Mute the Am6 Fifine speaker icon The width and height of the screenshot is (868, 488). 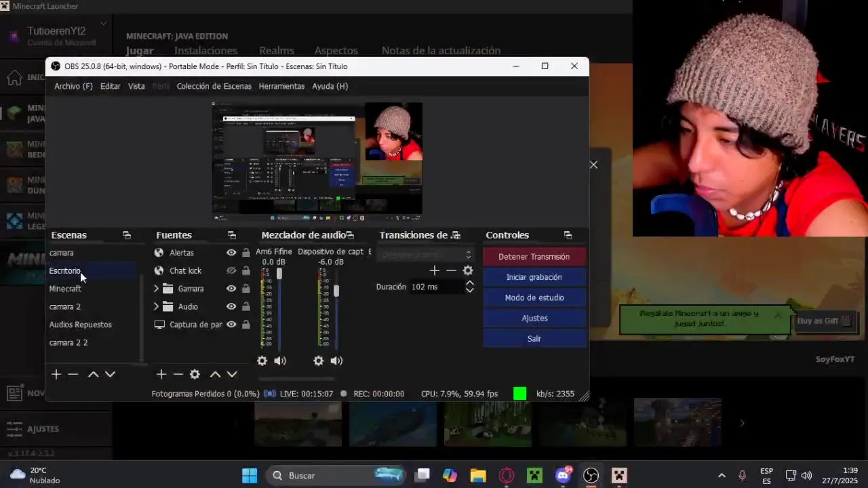point(280,361)
